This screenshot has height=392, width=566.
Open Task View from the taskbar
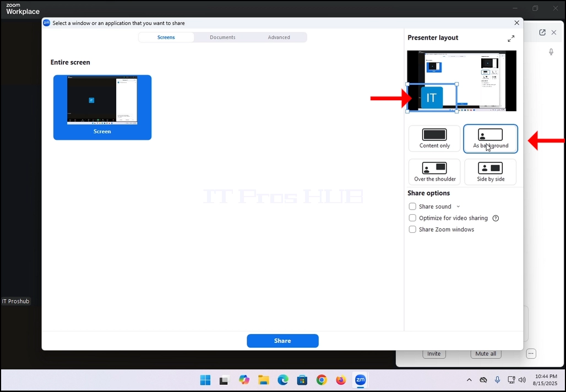point(225,380)
